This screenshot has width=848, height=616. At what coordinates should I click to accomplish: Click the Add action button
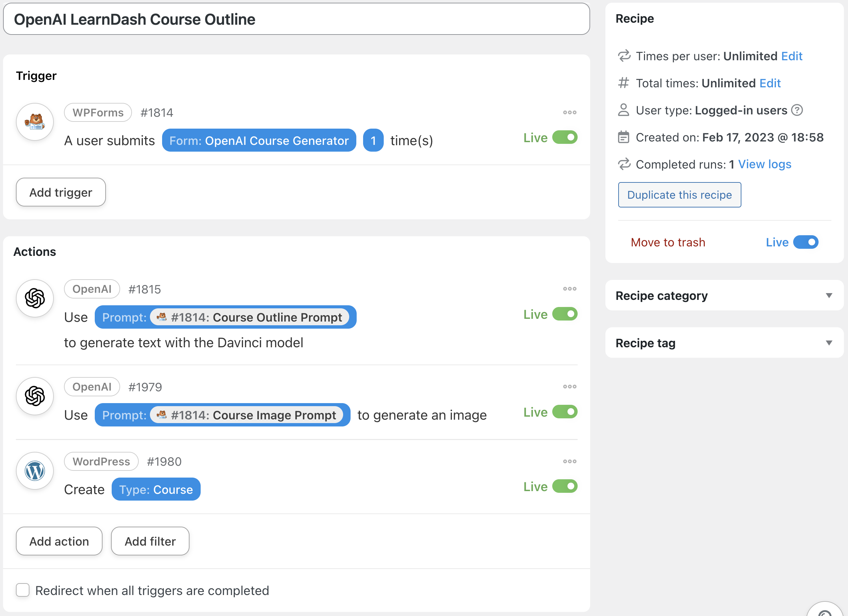[59, 541]
